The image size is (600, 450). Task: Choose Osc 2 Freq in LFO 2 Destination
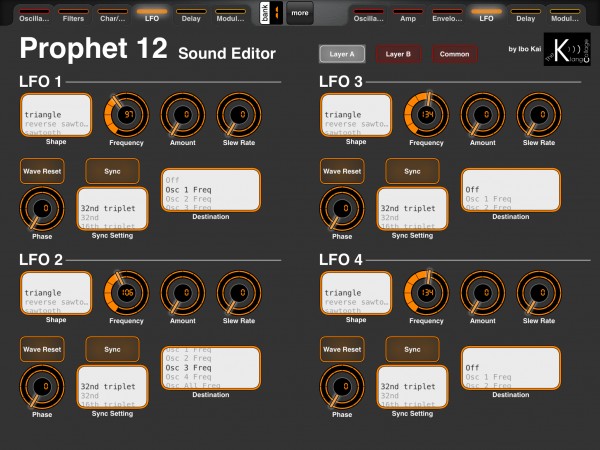(188, 359)
